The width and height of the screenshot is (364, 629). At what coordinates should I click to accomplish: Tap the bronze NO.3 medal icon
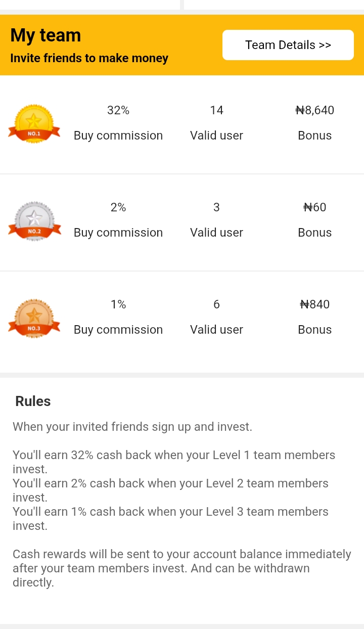pos(34,318)
